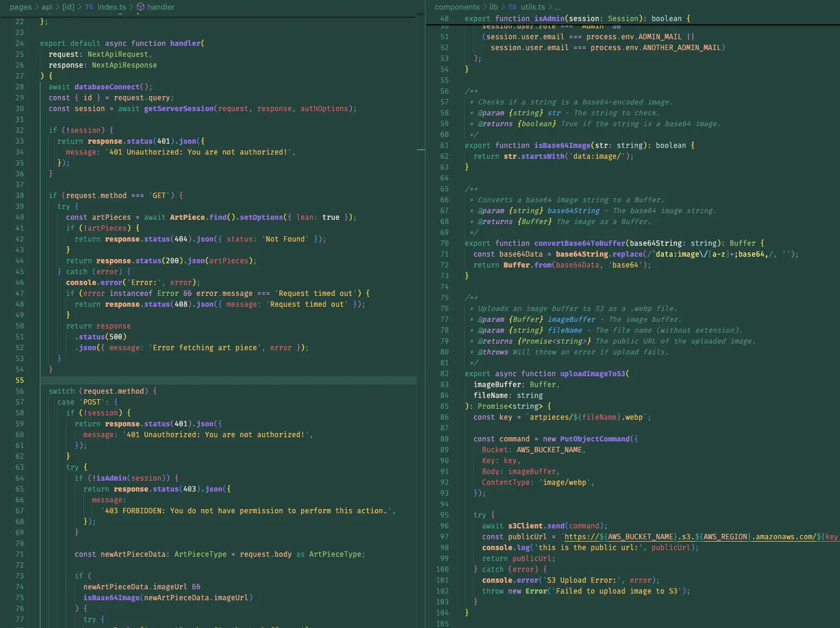Open the 'components' breadcrumb folder
This screenshot has width=840, height=628.
(457, 7)
